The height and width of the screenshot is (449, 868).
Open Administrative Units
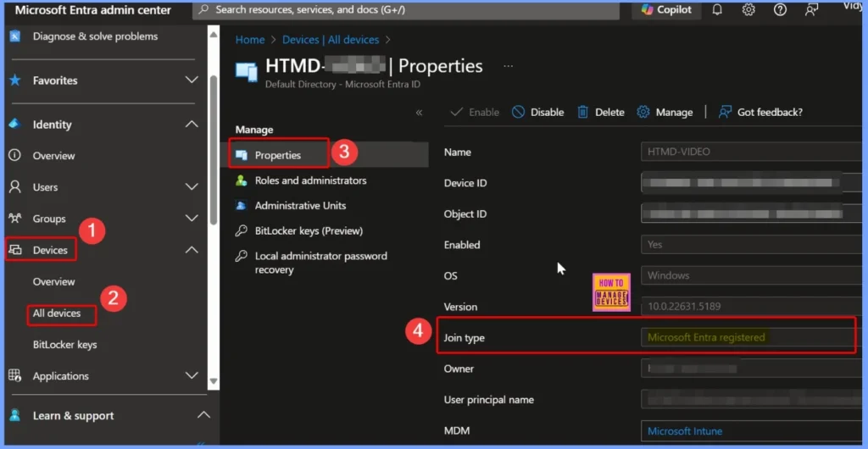point(301,206)
